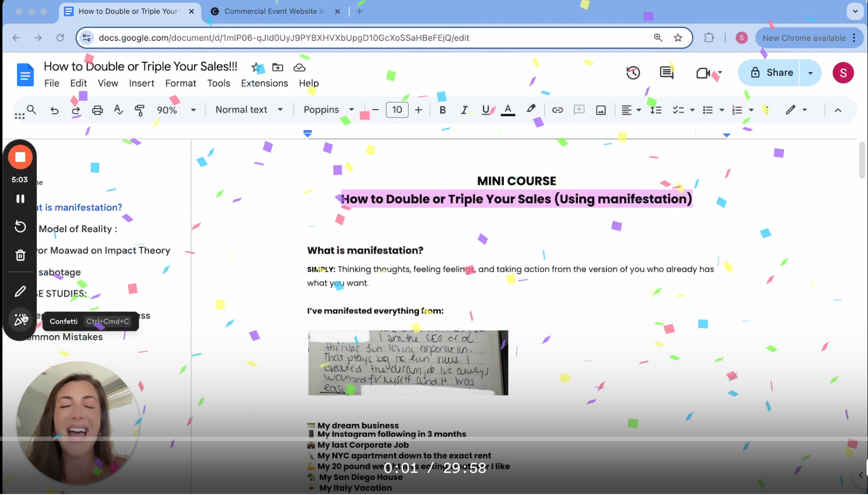Open the Normal text style dropdown
Image resolution: width=868 pixels, height=495 pixels.
249,110
